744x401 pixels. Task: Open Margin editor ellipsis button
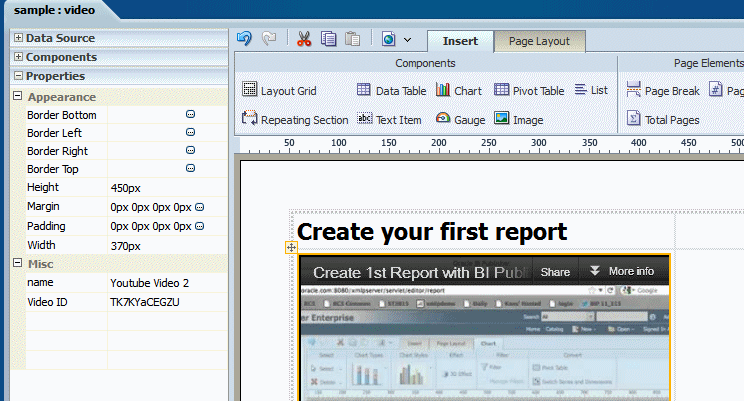(x=200, y=207)
